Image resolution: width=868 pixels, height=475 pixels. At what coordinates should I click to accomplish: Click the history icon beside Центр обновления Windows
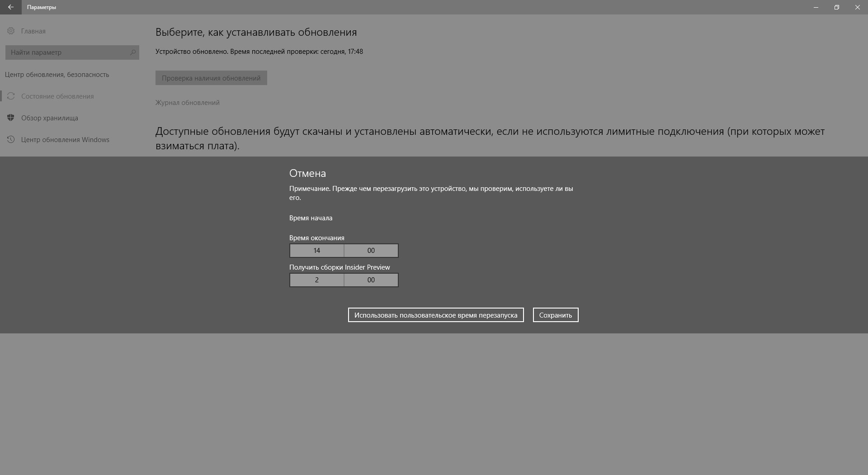(x=11, y=139)
